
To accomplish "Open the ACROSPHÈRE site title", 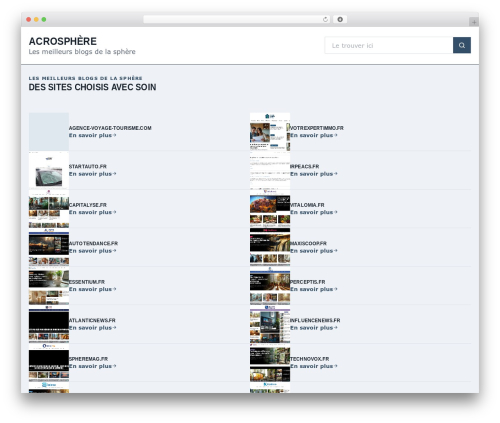I will click(x=63, y=41).
